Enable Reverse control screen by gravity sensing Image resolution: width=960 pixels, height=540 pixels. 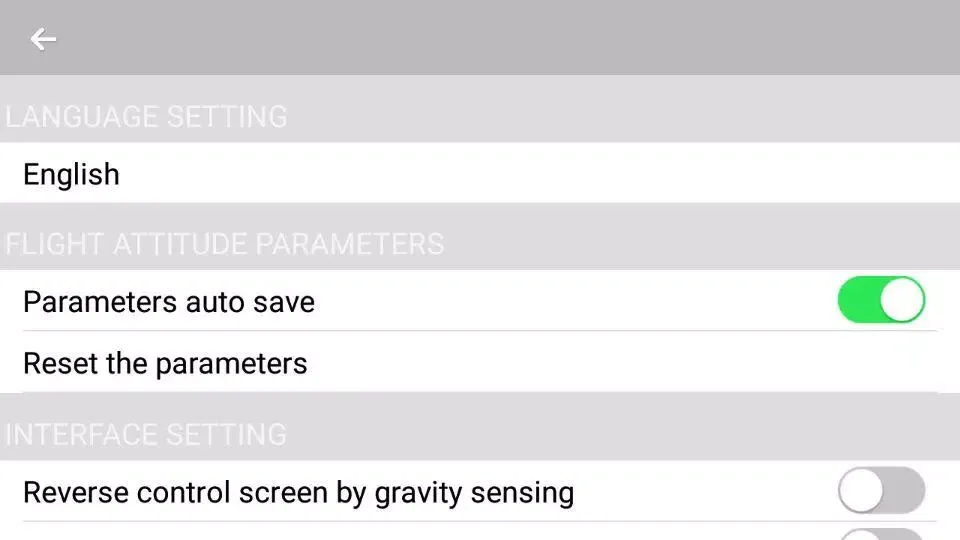[881, 491]
